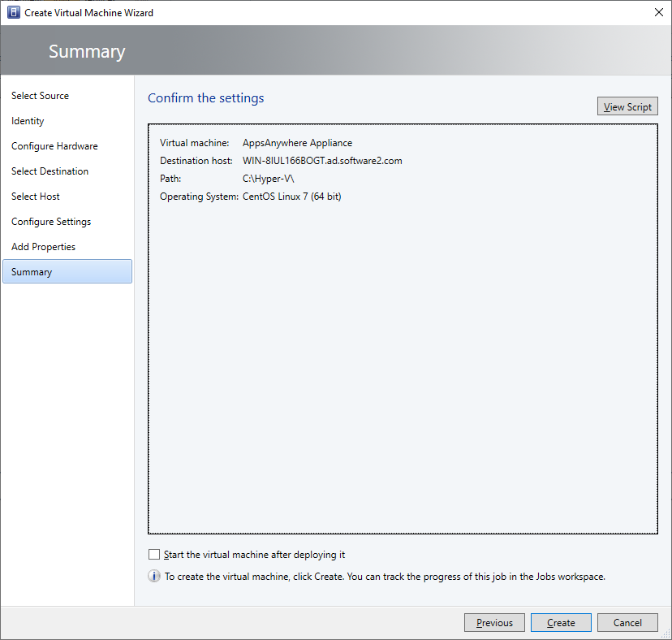Open the Identity wizard page

28,121
